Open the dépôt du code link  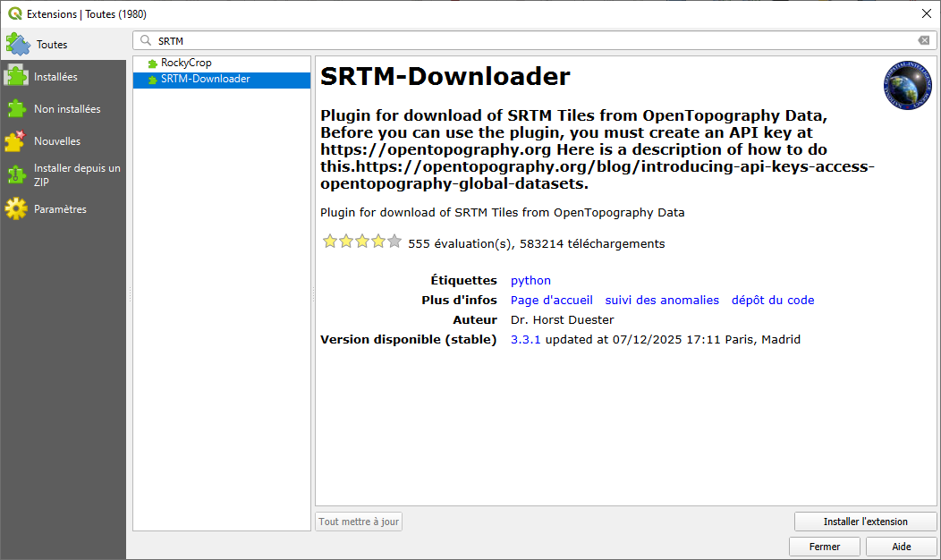click(773, 301)
